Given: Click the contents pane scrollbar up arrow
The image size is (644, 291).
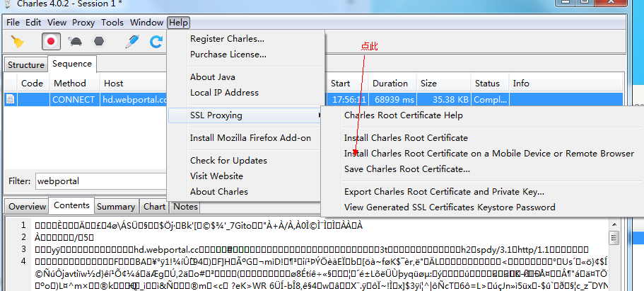Looking at the screenshot, I should pos(614,224).
